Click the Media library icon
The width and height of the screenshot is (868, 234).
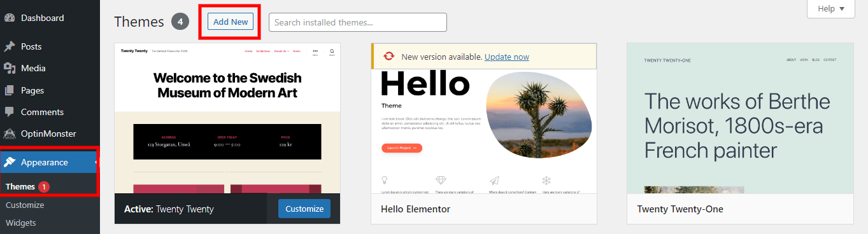[x=10, y=68]
